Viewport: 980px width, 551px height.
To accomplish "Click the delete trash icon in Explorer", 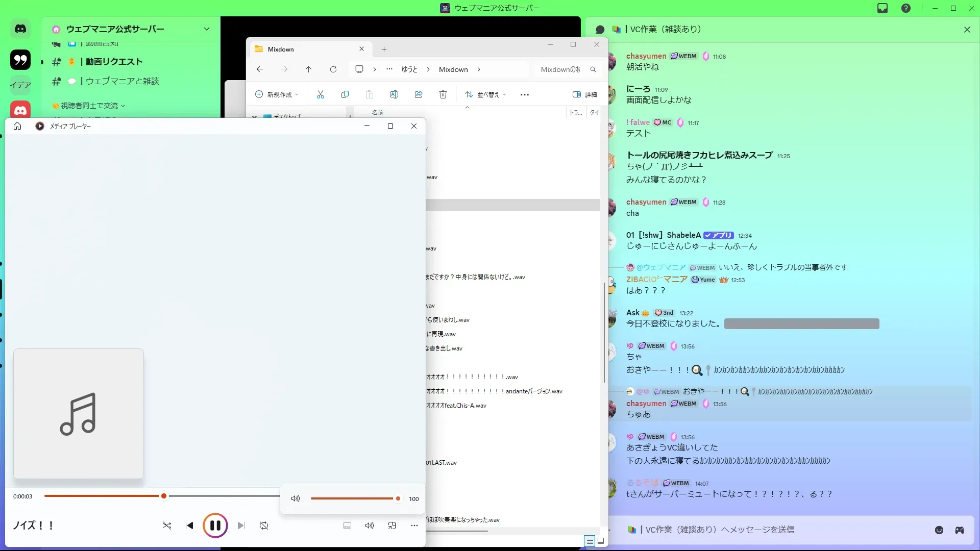I will pyautogui.click(x=443, y=94).
